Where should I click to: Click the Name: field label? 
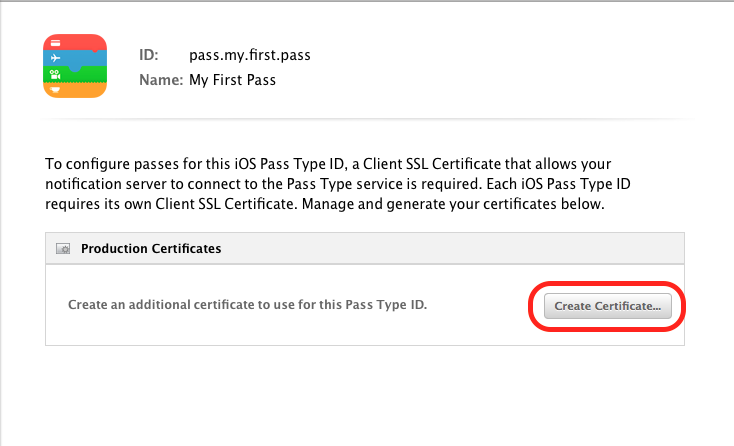[x=161, y=80]
